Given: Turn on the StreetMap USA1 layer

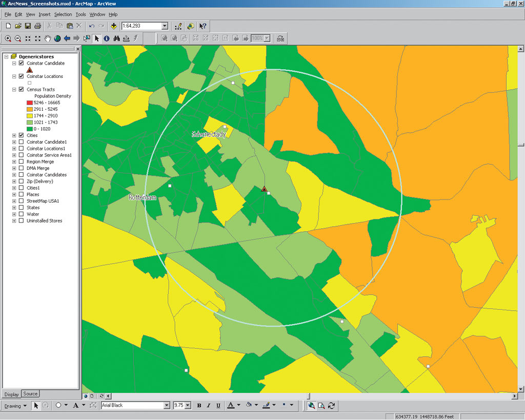Looking at the screenshot, I should [21, 201].
